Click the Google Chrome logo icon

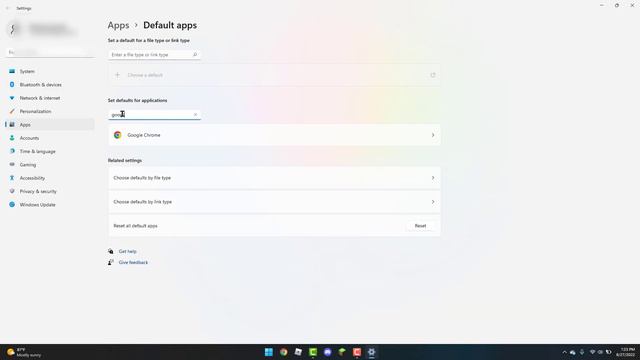(118, 135)
